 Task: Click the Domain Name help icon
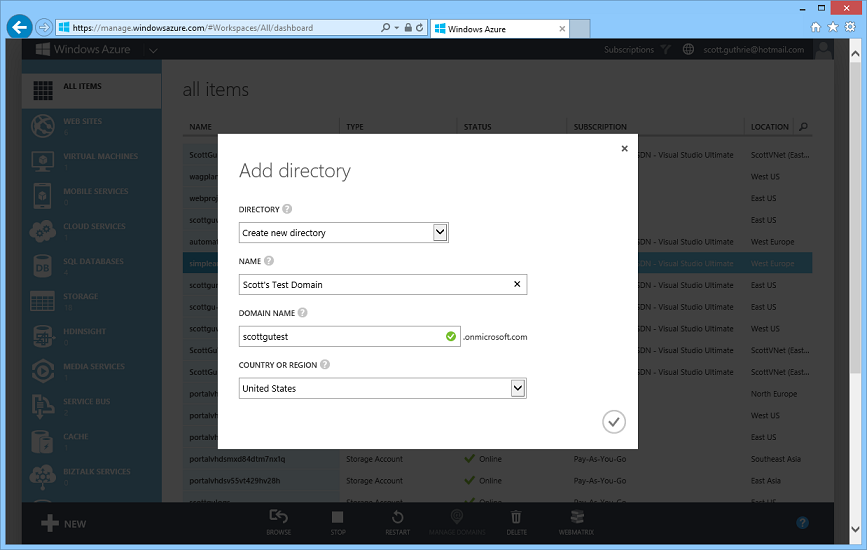click(x=302, y=313)
